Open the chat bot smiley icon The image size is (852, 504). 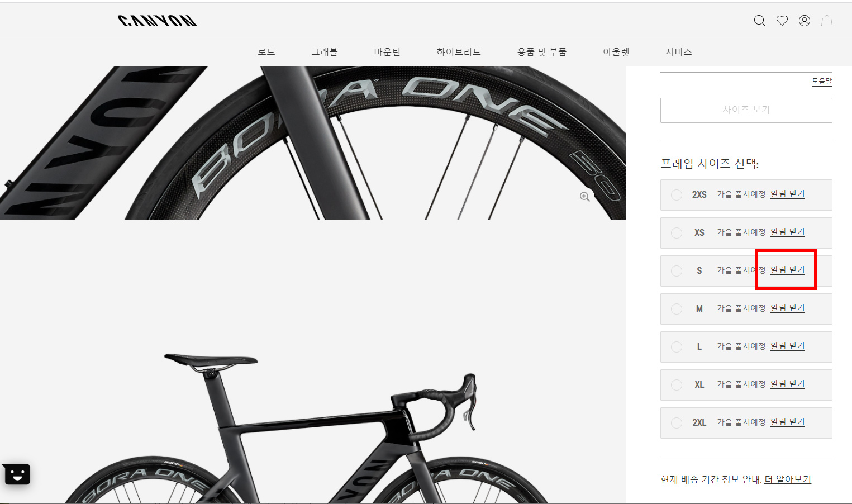tap(17, 474)
